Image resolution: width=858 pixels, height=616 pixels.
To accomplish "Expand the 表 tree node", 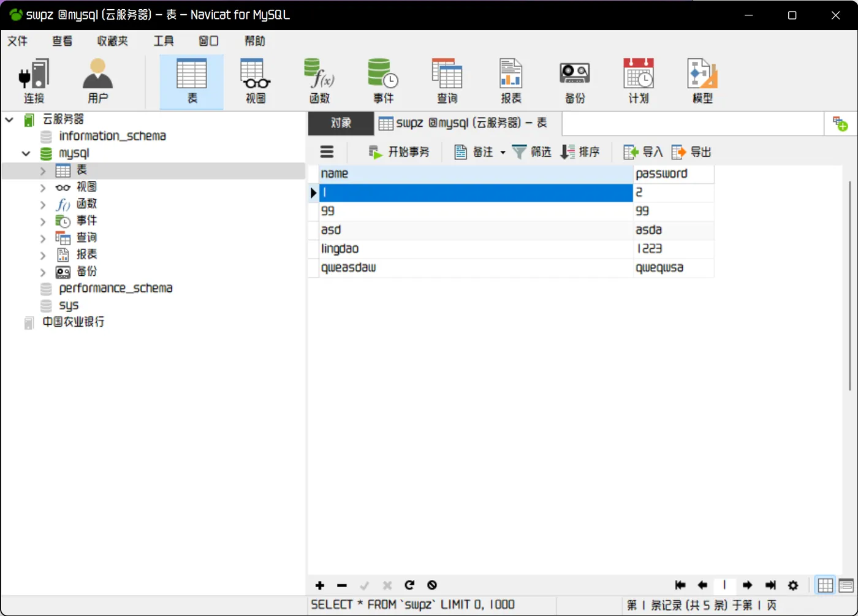I will tap(43, 170).
